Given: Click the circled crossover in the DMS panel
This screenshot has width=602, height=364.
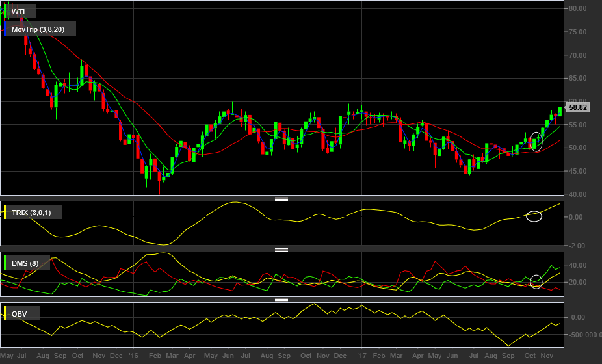Looking at the screenshot, I should [536, 282].
